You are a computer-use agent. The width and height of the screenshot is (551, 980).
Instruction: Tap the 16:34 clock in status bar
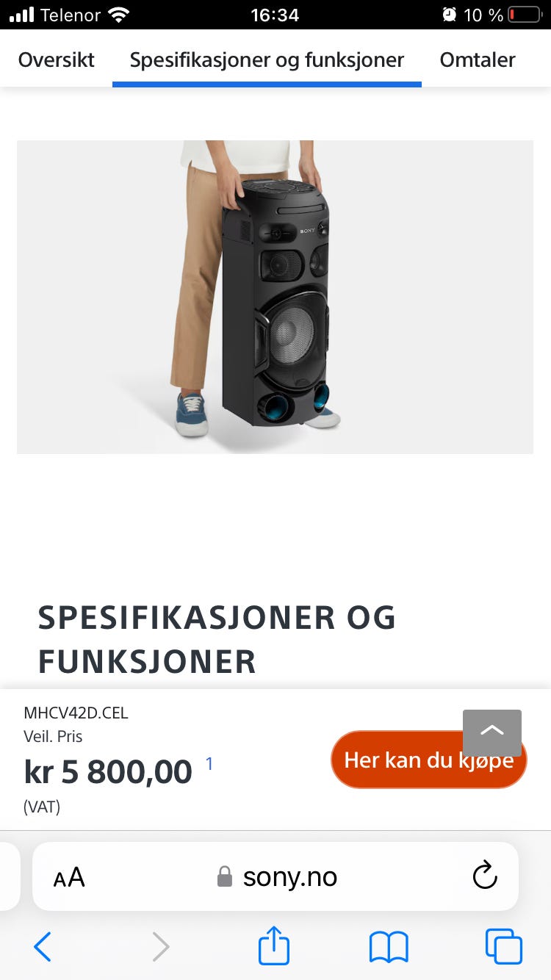pyautogui.click(x=275, y=15)
